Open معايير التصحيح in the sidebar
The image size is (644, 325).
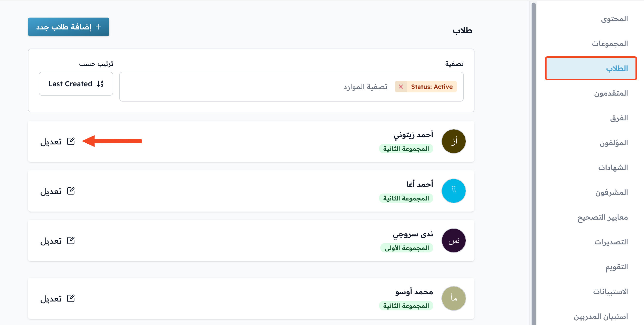pyautogui.click(x=603, y=217)
